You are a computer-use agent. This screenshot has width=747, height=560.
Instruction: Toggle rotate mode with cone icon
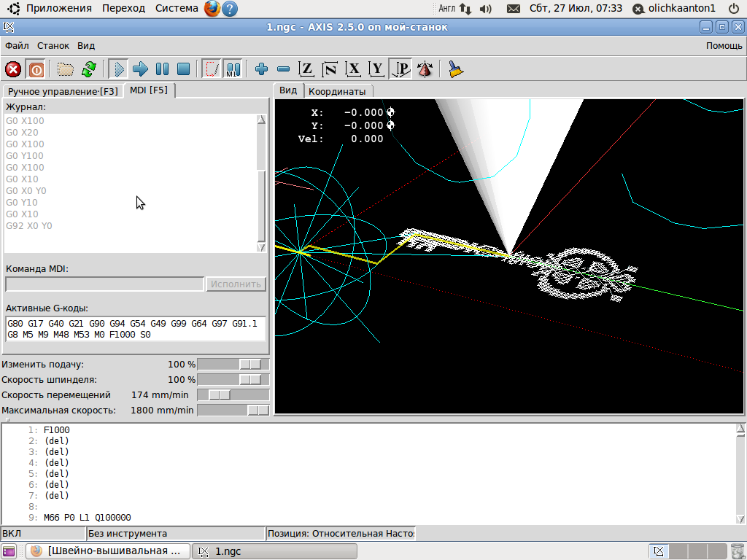tap(425, 69)
